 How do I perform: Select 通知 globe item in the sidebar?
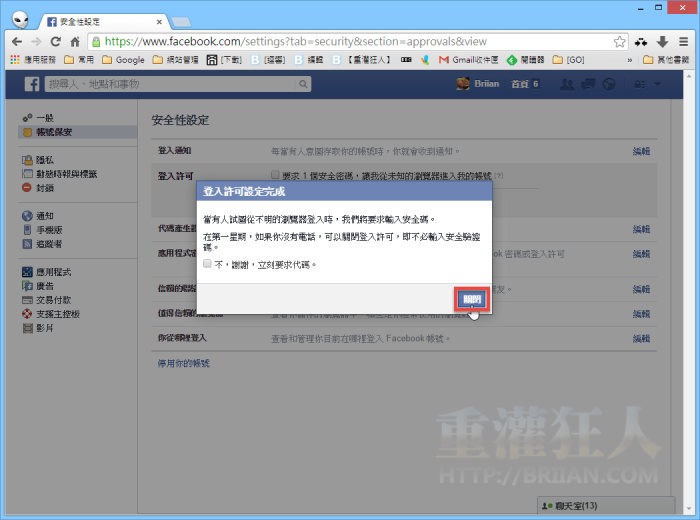point(44,215)
